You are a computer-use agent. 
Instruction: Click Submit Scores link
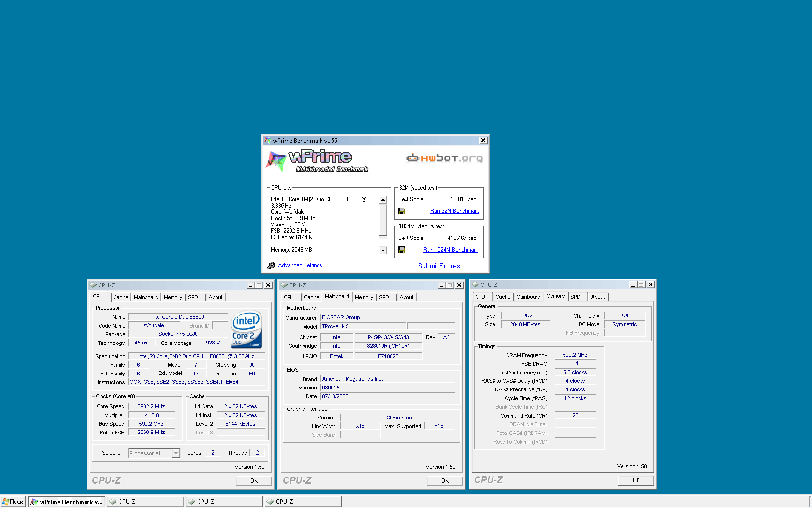pos(439,266)
